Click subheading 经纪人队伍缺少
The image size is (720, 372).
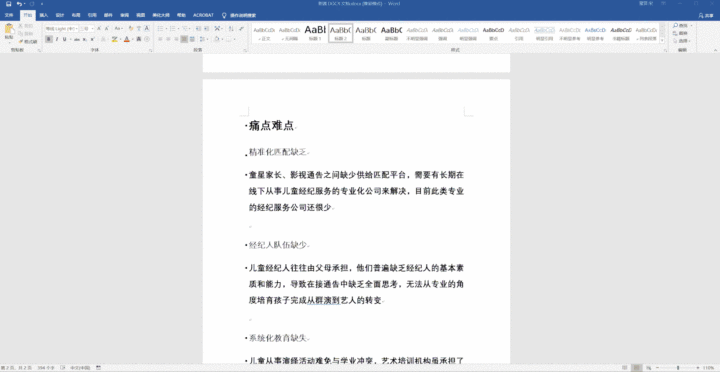277,245
